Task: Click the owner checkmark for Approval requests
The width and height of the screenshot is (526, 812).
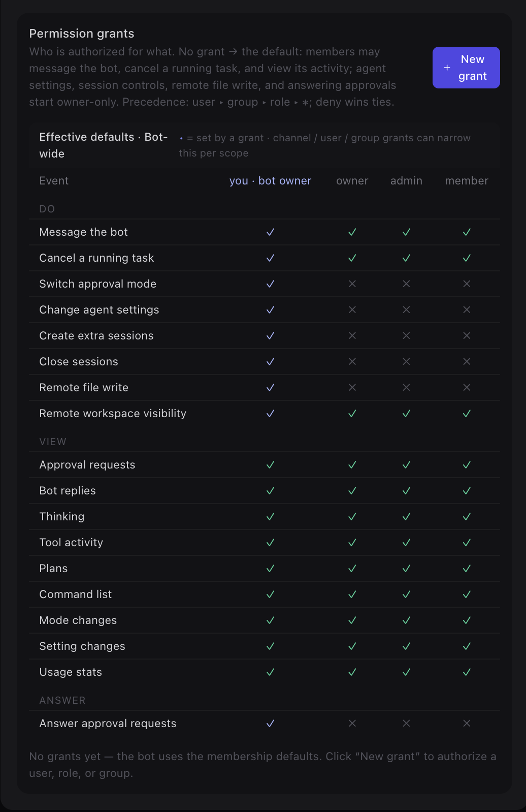Action: point(352,465)
